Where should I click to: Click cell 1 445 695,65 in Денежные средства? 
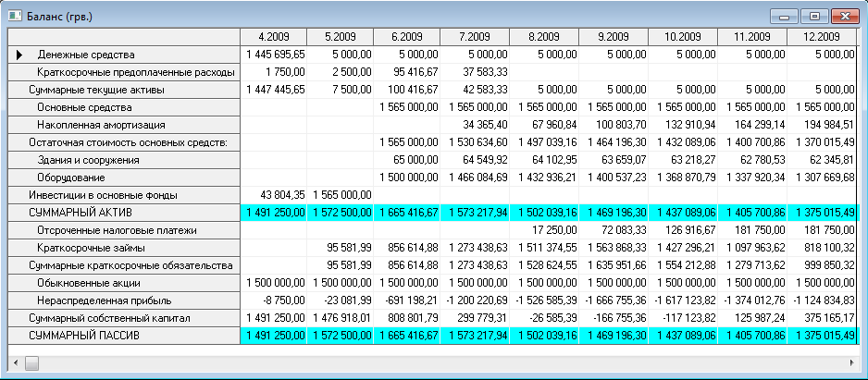point(274,55)
